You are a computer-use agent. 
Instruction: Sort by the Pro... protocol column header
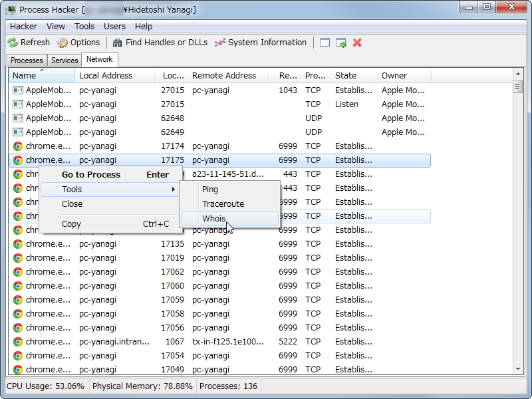tap(316, 75)
